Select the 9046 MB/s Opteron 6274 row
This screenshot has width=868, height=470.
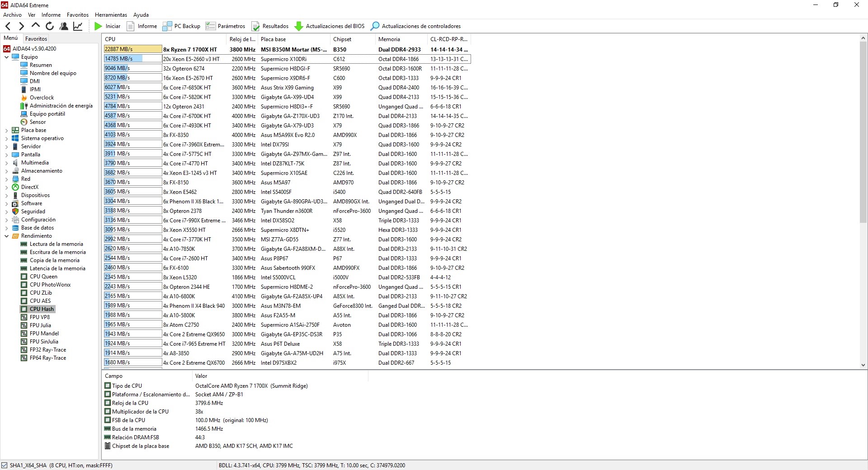[287, 68]
